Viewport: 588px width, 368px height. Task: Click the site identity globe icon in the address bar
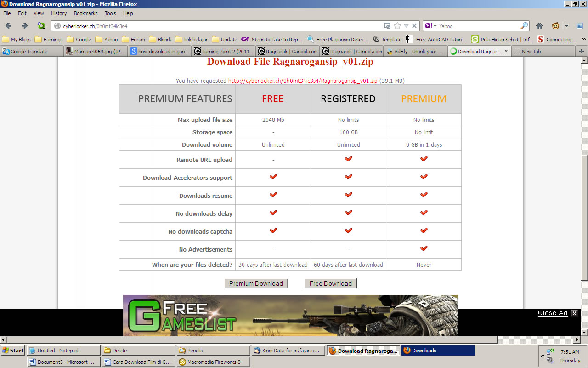(x=57, y=26)
